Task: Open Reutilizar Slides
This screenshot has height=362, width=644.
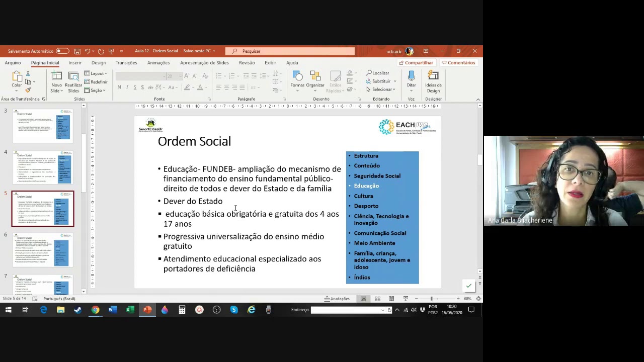Action: (73, 82)
